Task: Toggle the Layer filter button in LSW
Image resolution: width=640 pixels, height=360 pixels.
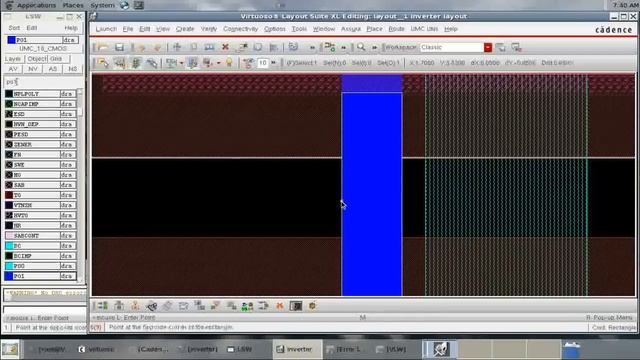Action: click(x=14, y=59)
